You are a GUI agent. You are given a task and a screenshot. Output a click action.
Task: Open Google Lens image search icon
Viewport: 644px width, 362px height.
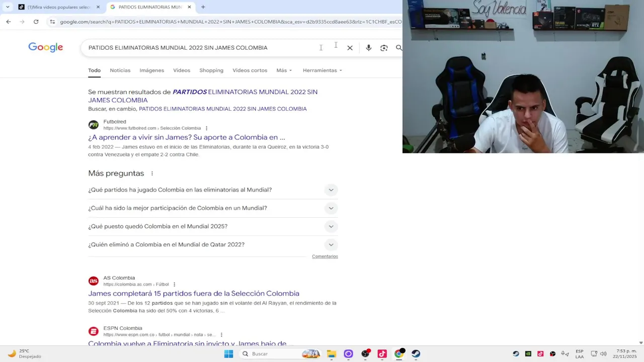pos(384,48)
